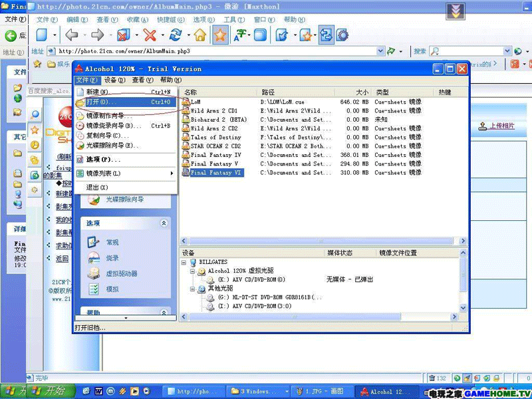Open the address bar dropdown in Maxthon
The image size is (532, 399).
coord(380,51)
